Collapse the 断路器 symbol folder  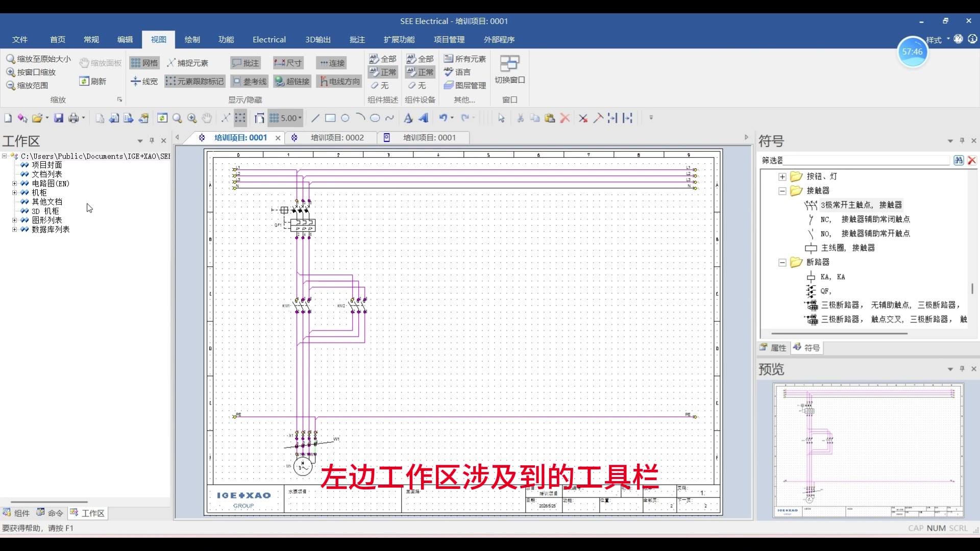pyautogui.click(x=782, y=262)
